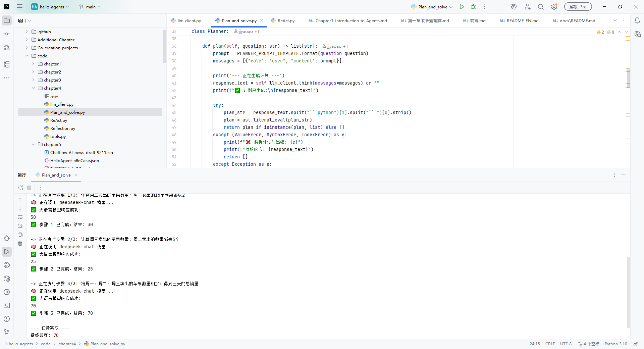Open the AI assistant swirl icon
Image resolution: width=644 pixels, height=349 pixels.
pyautogui.click(x=514, y=7)
